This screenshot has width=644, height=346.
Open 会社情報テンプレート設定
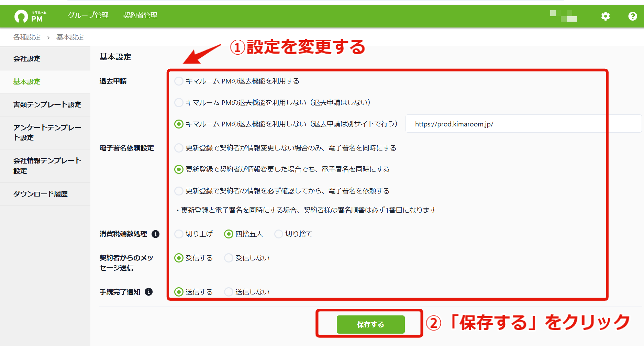(45, 166)
